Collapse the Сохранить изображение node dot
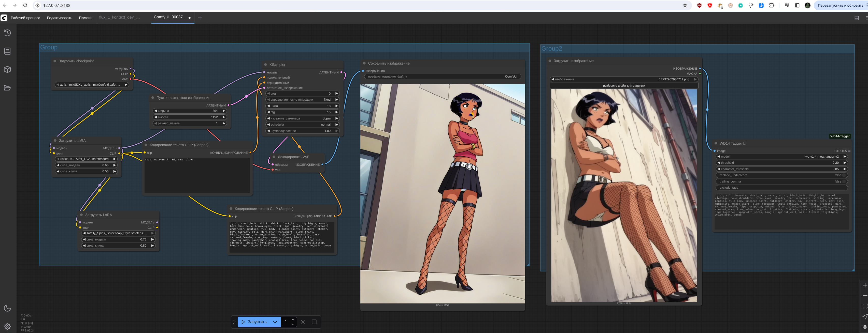Screen dimensions: 868x333 364,63
